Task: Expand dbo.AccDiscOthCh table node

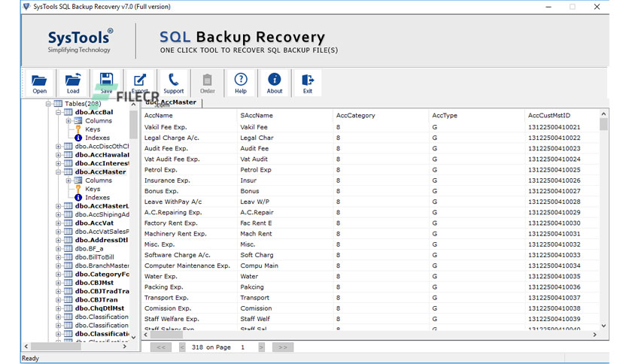Action: pyautogui.click(x=58, y=147)
